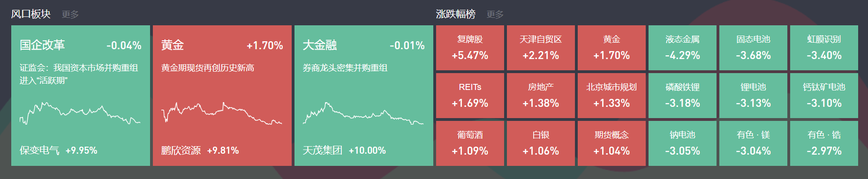
Task: Click 更多 next to 风口板块
Action: (x=70, y=15)
